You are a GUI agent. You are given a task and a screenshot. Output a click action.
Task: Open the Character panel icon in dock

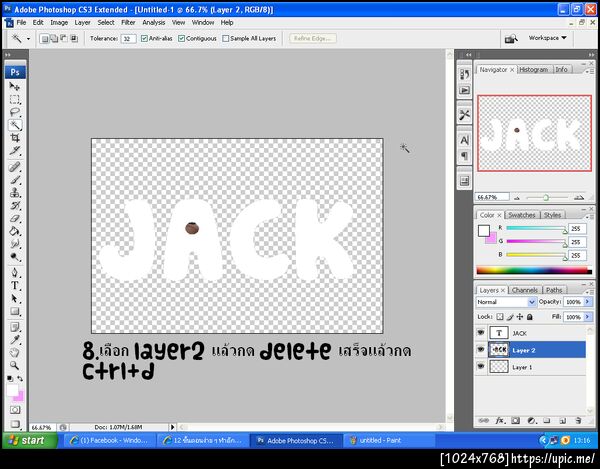464,140
